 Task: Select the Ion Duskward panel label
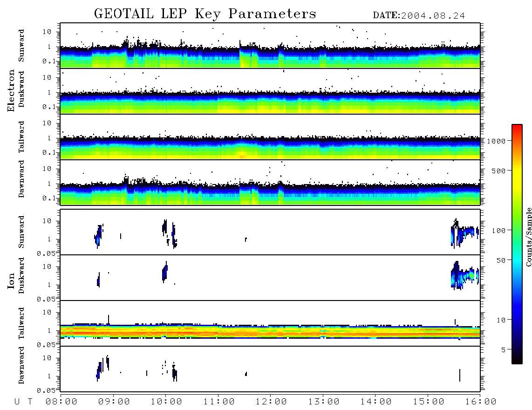pos(21,275)
